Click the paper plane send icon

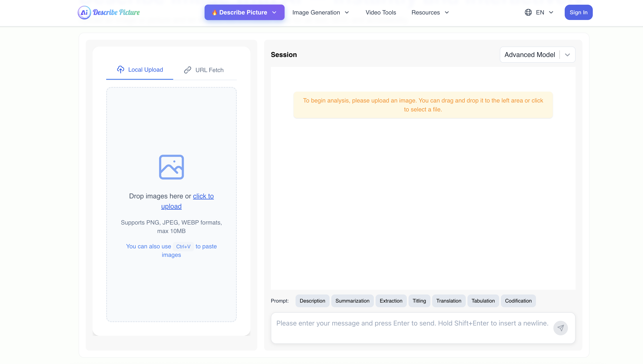(x=560, y=328)
